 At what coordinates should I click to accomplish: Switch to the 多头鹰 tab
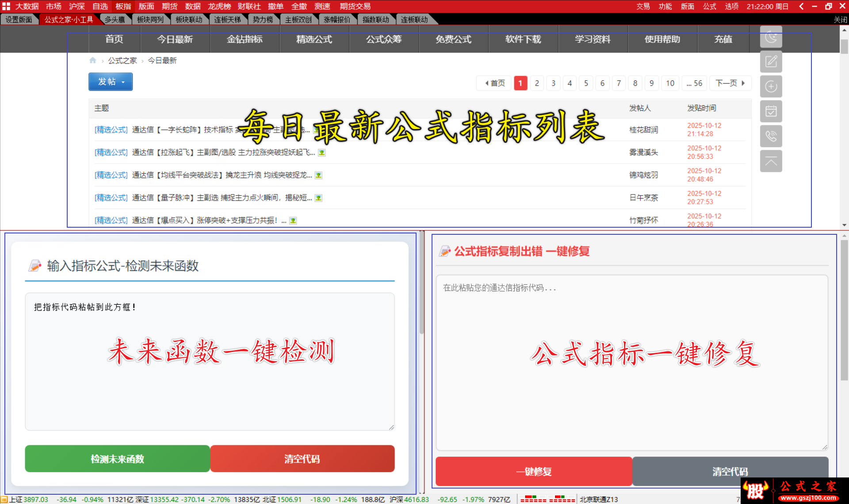115,19
